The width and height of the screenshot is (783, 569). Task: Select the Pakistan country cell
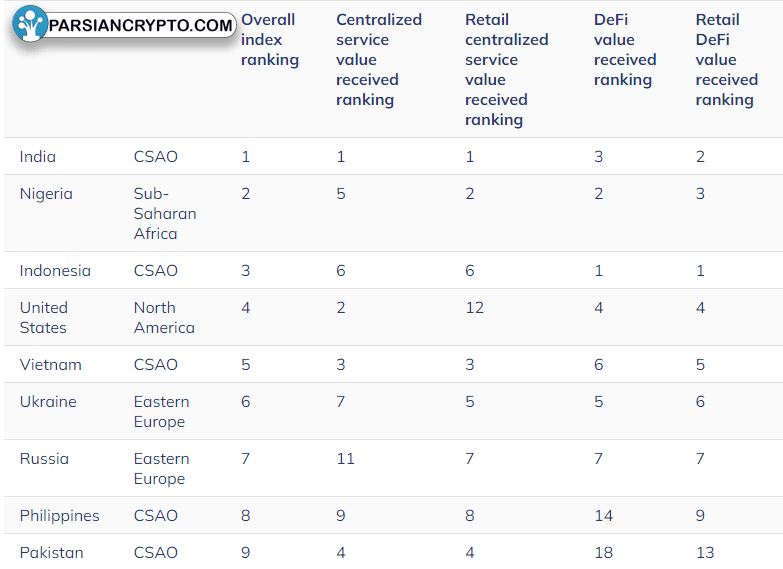pos(51,553)
